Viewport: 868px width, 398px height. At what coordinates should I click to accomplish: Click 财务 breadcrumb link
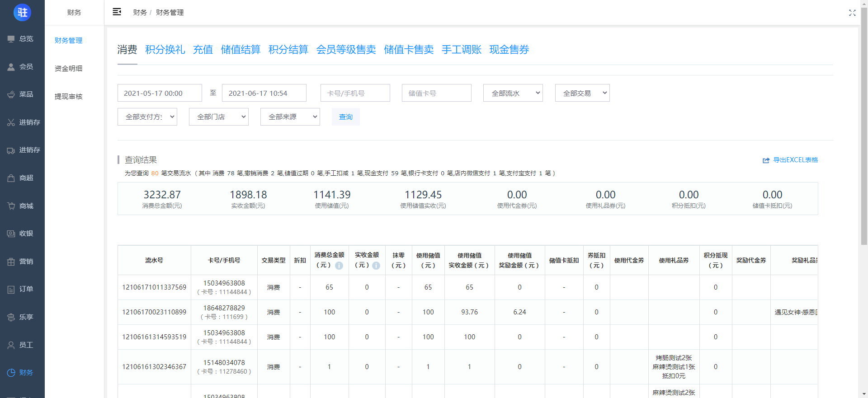[x=140, y=12]
